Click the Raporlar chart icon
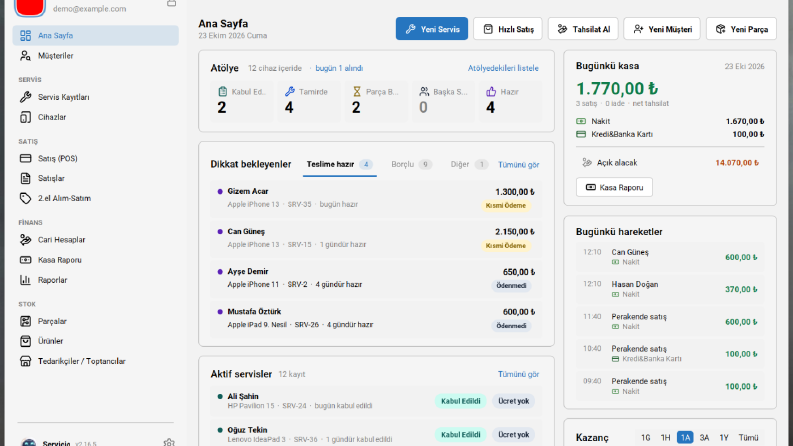The height and width of the screenshot is (446, 793). [x=25, y=280]
